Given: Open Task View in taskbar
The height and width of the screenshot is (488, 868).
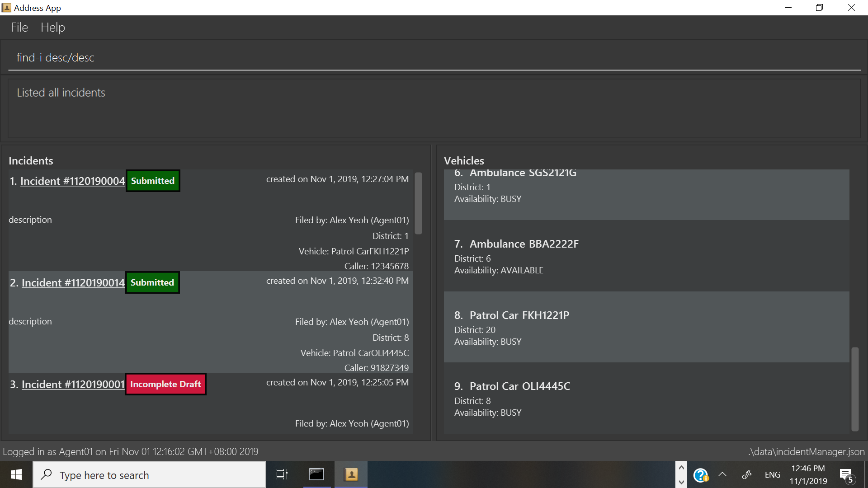Looking at the screenshot, I should 282,475.
